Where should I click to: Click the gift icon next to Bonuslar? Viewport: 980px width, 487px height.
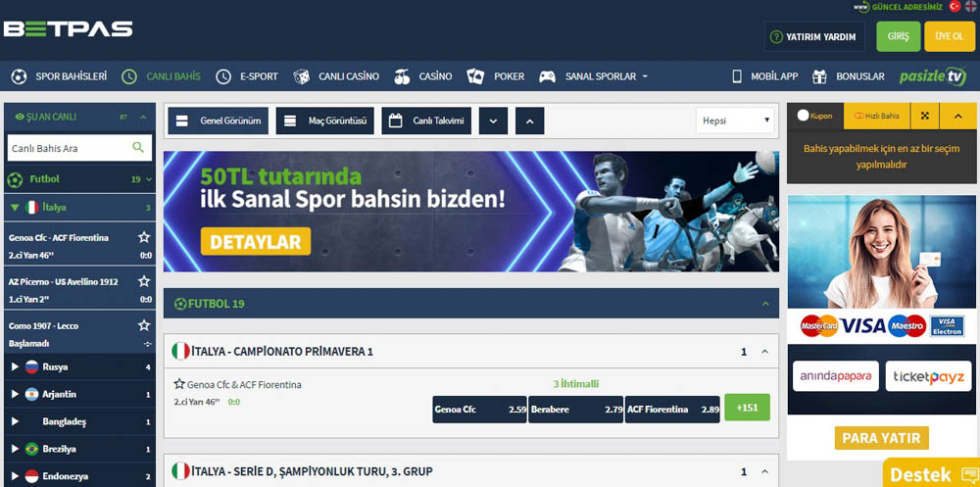[820, 76]
